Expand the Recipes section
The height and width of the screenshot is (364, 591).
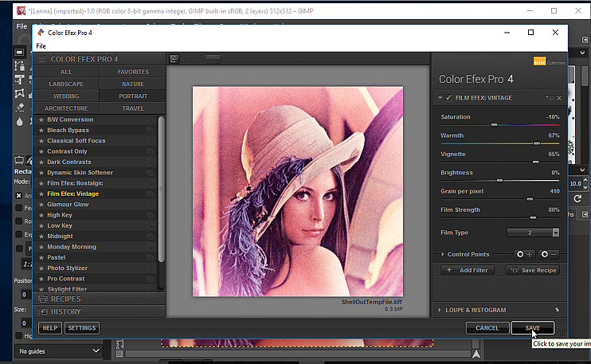pos(100,299)
